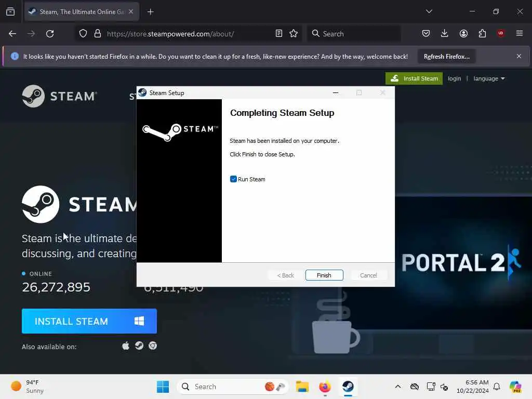The image size is (532, 399).
Task: Click Finish in Steam Setup
Action: pyautogui.click(x=324, y=275)
